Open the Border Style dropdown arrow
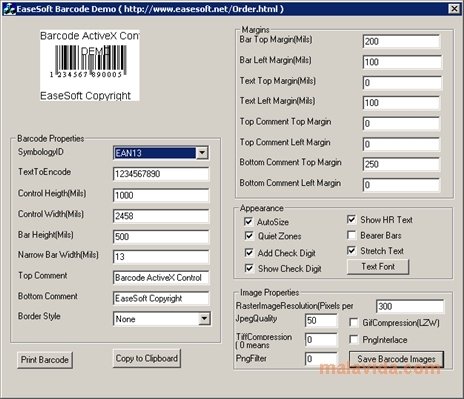This screenshot has height=399, width=464. click(x=204, y=319)
